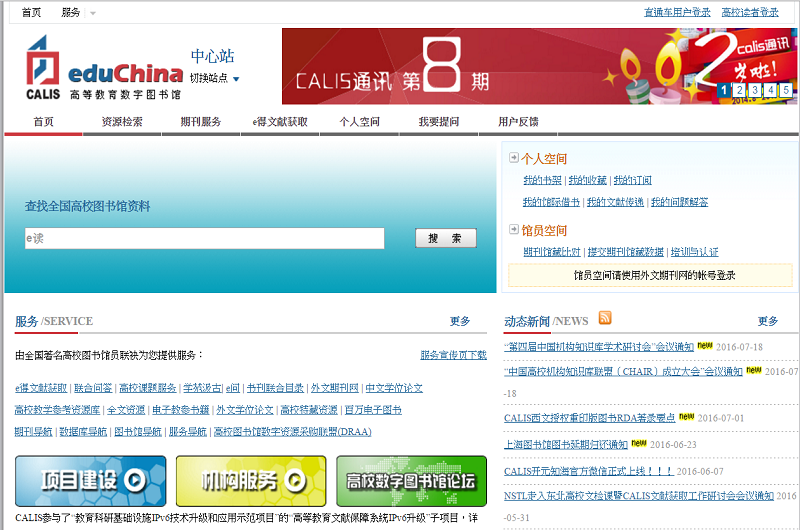Open 我的馆际借书 link
This screenshot has width=800, height=530.
551,202
